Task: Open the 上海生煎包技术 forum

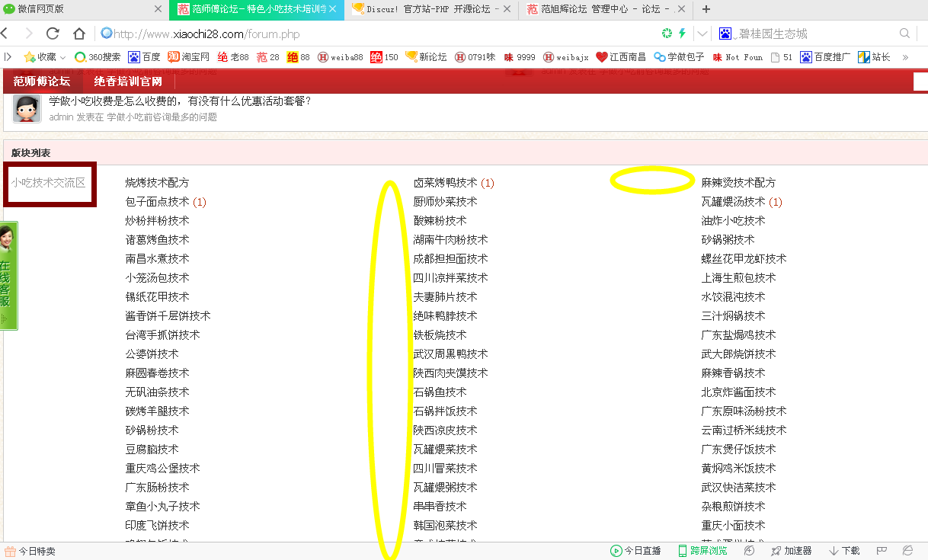Action: pyautogui.click(x=738, y=278)
